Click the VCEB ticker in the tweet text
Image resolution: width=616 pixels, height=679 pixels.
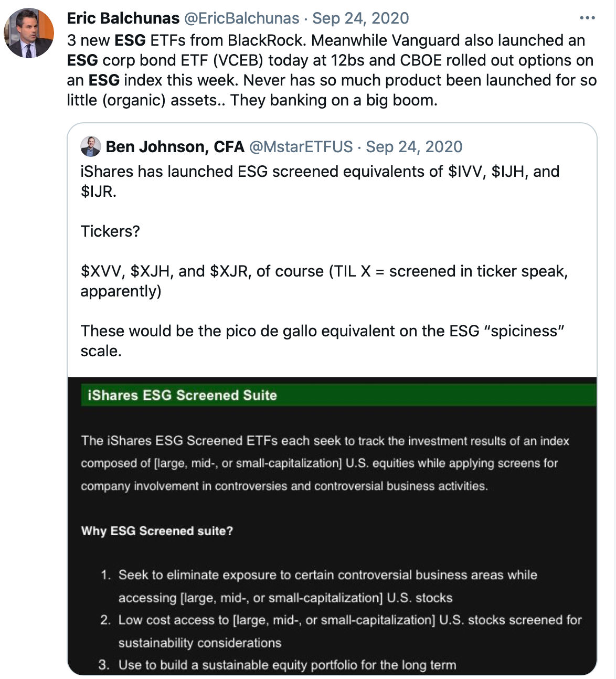[238, 60]
